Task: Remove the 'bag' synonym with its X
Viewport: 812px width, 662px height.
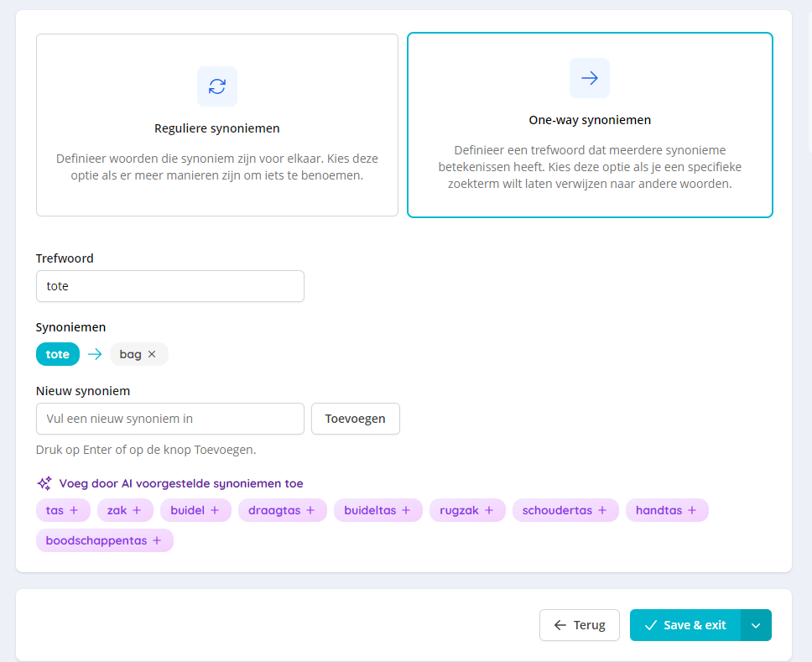Action: tap(152, 354)
